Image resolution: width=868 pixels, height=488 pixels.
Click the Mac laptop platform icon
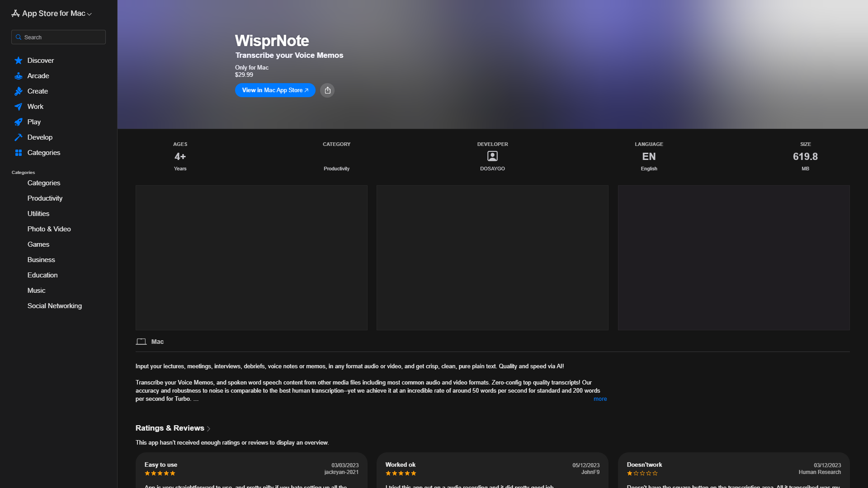tap(141, 342)
